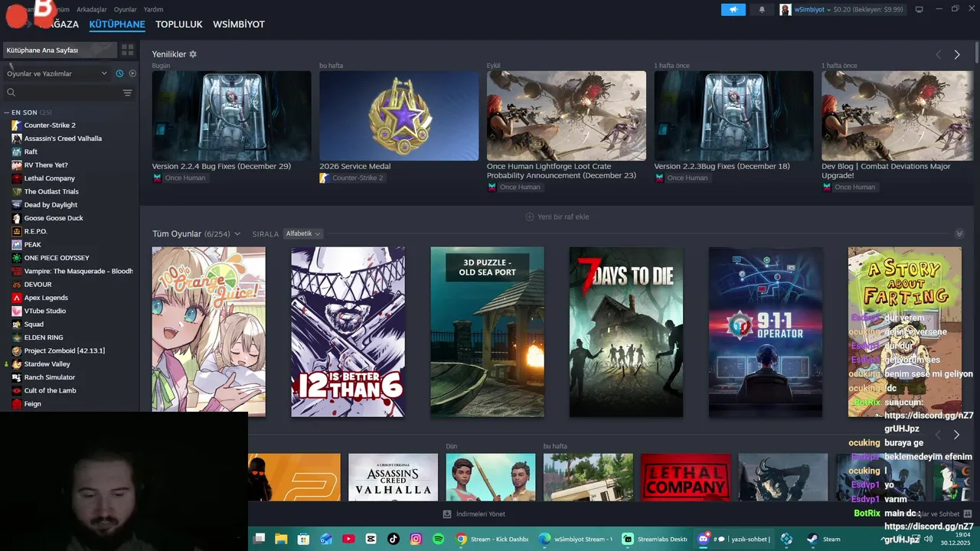Open the Arkadaşlar menu
Viewport: 980px width, 551px height.
click(x=92, y=9)
